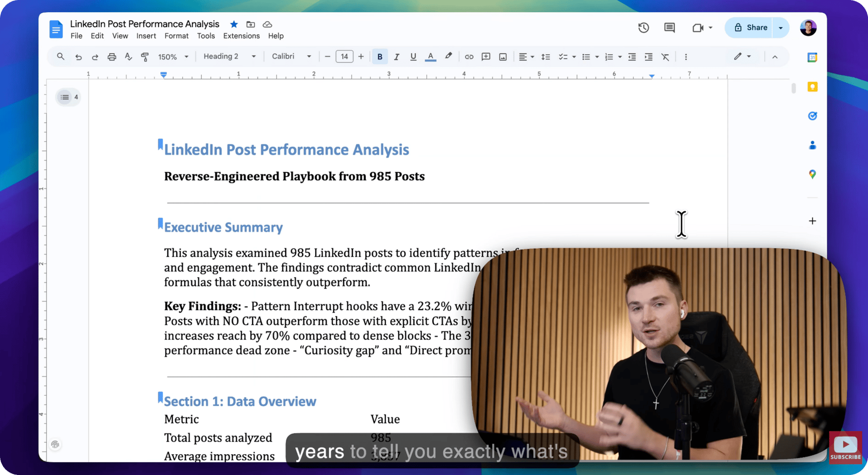The image size is (868, 475).
Task: Get add-ons with the plus icon
Action: tap(812, 221)
